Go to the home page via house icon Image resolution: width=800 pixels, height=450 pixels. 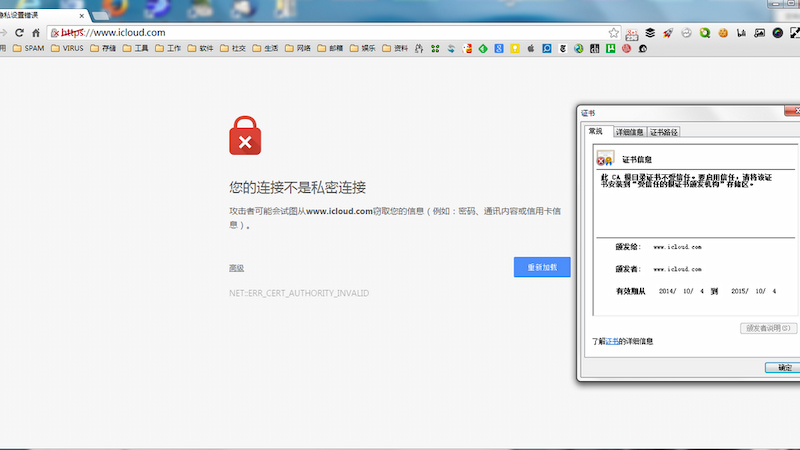(x=36, y=33)
